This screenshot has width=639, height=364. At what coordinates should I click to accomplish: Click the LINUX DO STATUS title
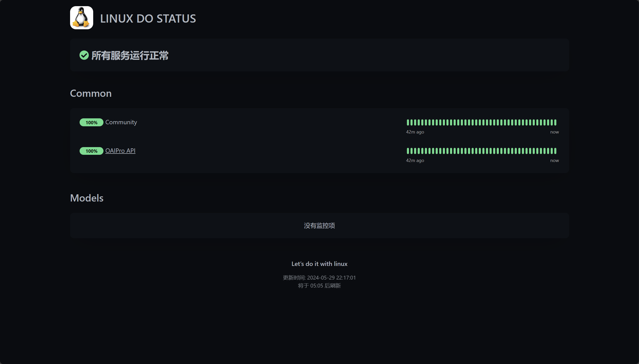point(148,18)
